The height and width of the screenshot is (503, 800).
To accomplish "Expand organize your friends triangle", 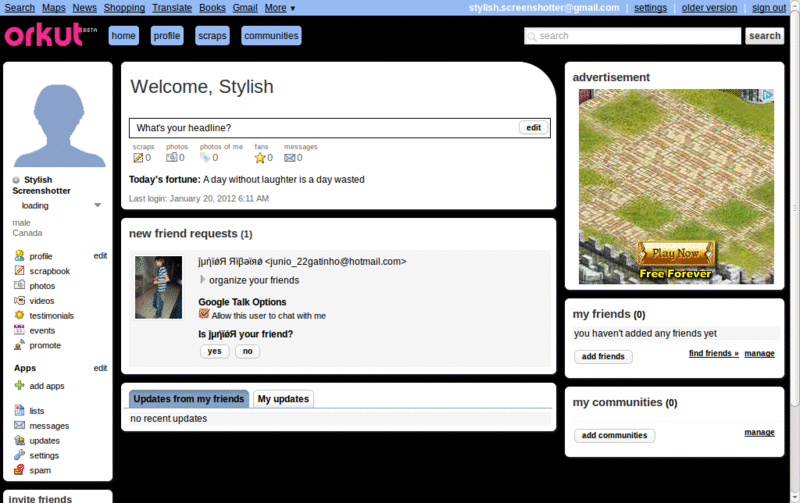I will (202, 280).
